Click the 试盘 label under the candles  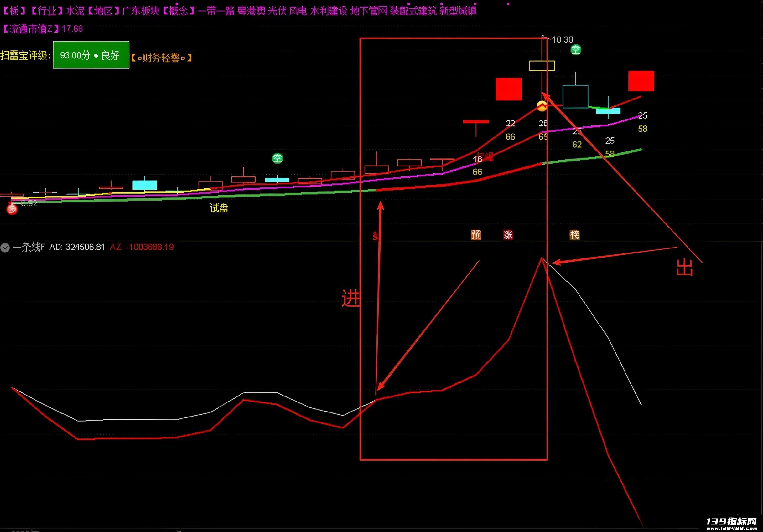pos(219,208)
